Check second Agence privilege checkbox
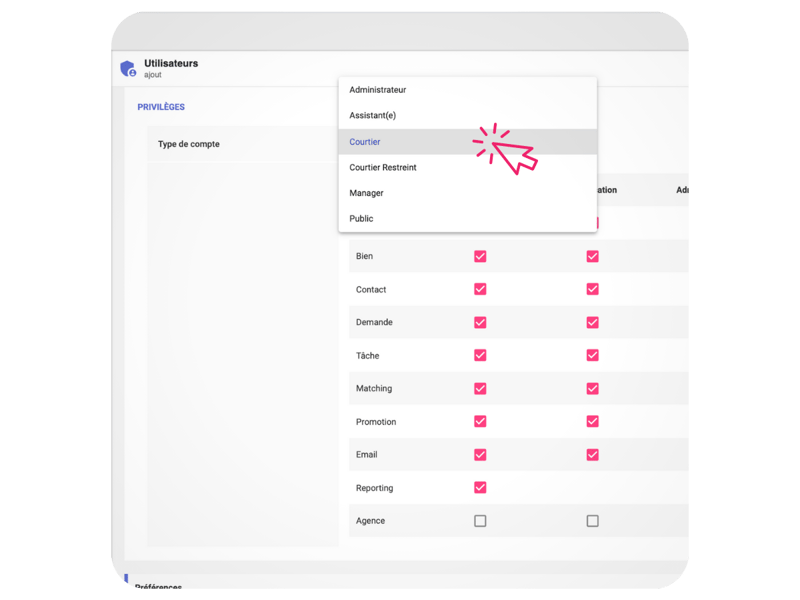Screen dimensions: 800x600 [x=592, y=521]
